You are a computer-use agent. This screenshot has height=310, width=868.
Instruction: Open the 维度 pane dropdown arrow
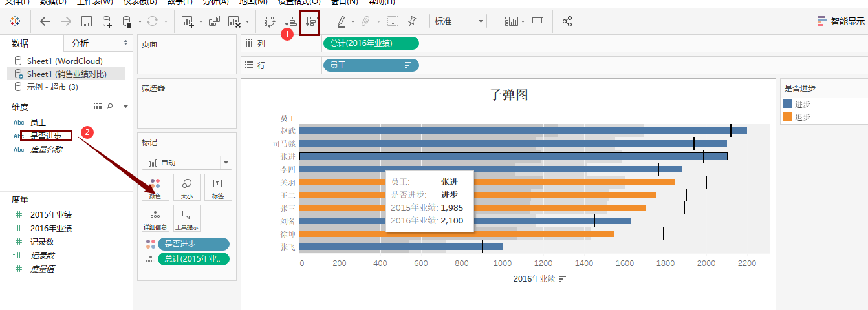click(126, 107)
